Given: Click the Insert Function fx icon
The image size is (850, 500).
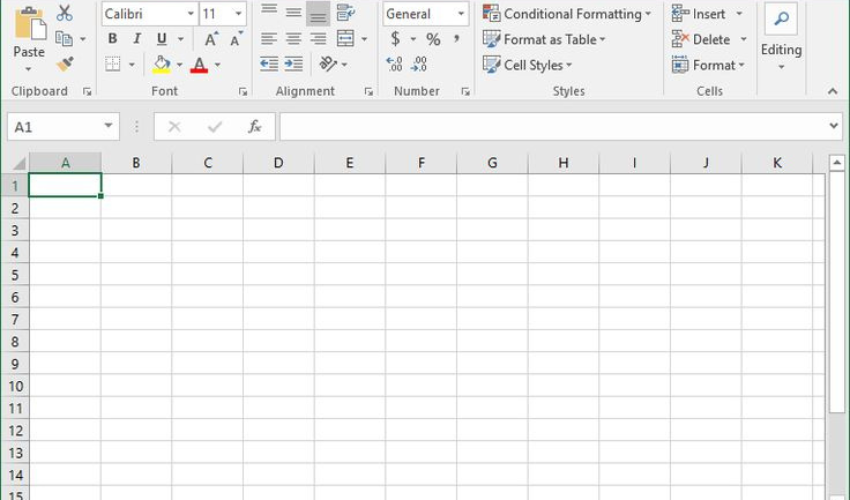Looking at the screenshot, I should point(255,127).
